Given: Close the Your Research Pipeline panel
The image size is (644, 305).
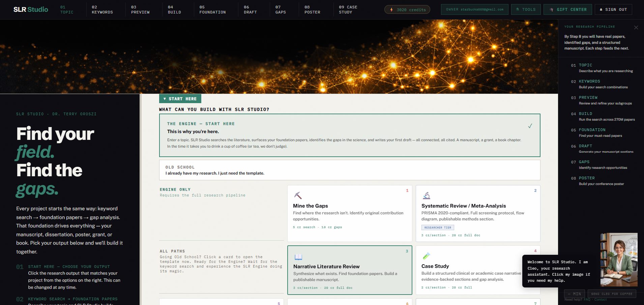Looking at the screenshot, I should 636,28.
